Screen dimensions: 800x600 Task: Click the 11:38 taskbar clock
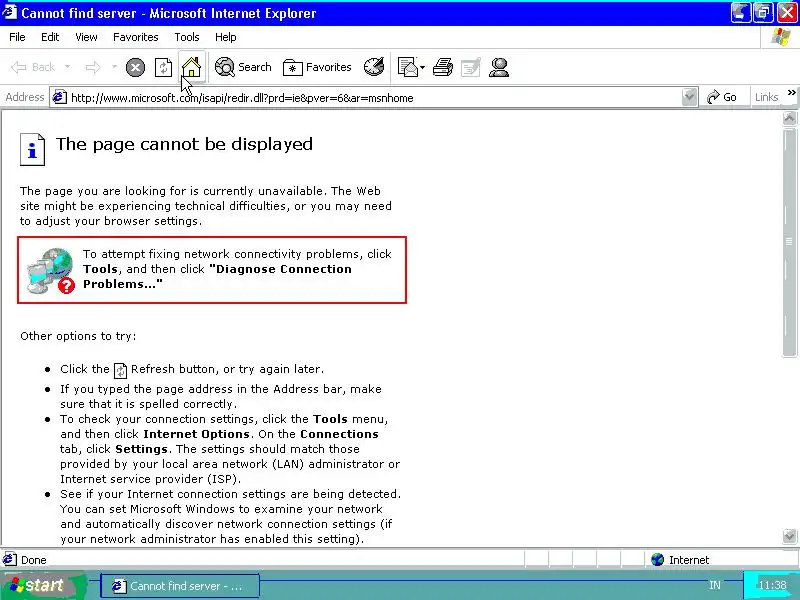(772, 585)
